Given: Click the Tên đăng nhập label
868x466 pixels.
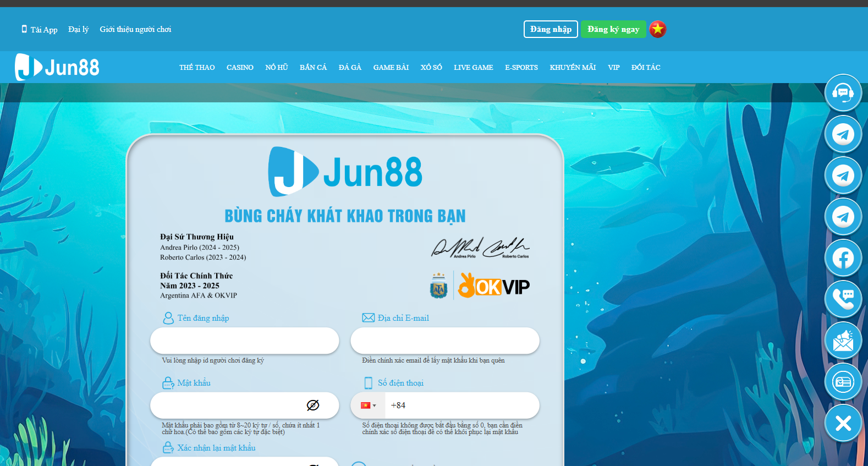Looking at the screenshot, I should (203, 318).
